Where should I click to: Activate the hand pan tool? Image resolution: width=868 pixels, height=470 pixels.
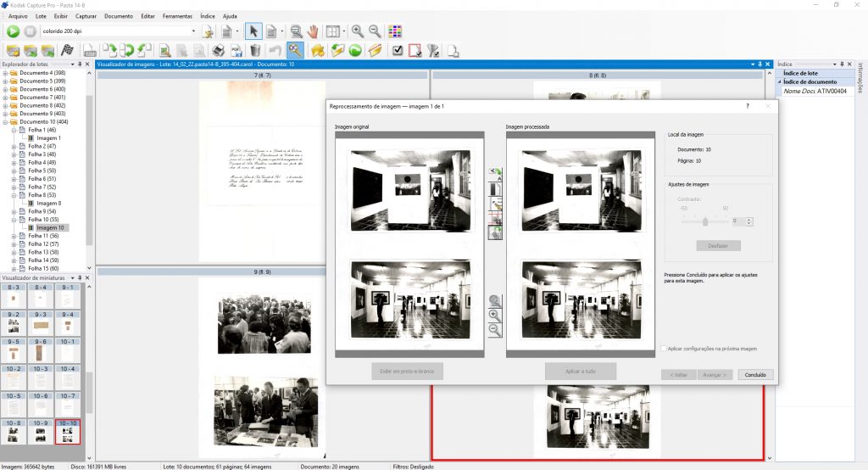314,31
